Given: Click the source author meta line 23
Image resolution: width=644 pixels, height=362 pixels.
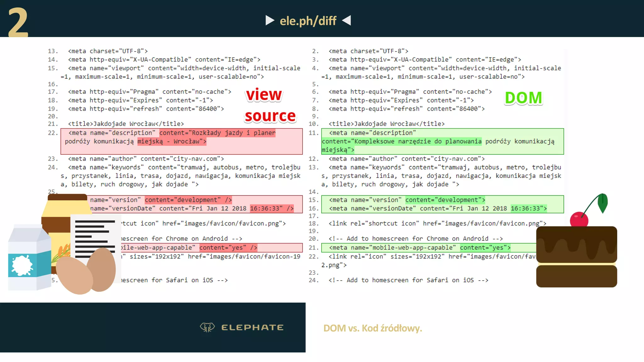Looking at the screenshot, I should (146, 159).
